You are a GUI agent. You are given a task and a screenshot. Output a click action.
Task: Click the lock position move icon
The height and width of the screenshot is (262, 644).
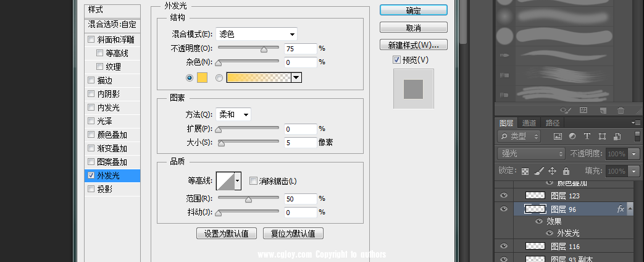[x=552, y=171]
